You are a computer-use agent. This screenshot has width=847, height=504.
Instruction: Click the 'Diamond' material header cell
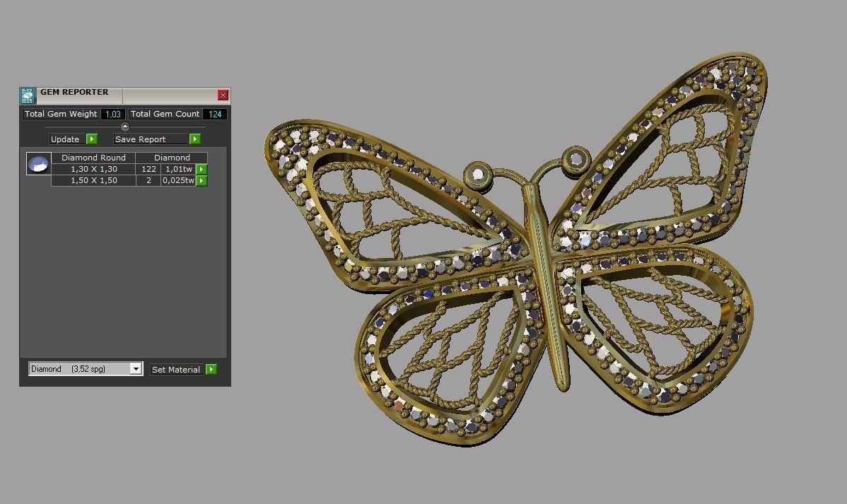[172, 158]
